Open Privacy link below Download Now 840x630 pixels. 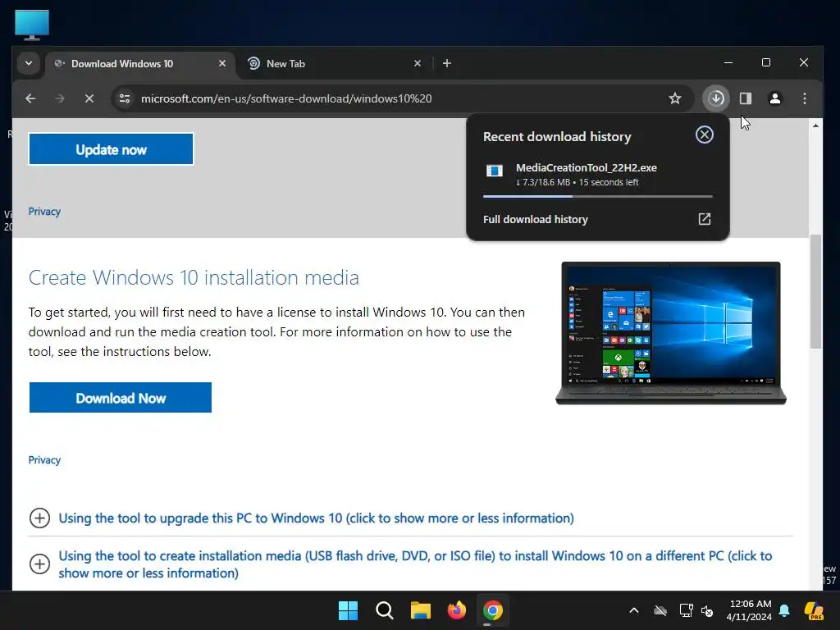click(44, 460)
